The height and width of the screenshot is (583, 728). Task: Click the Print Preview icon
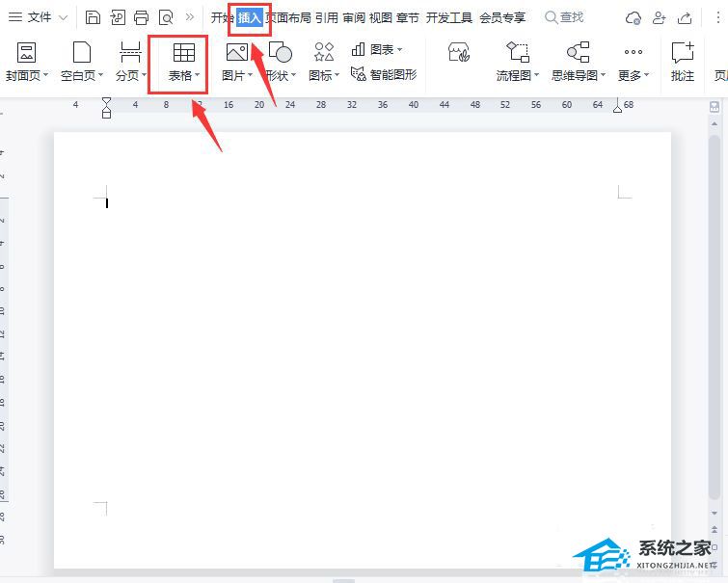point(166,17)
